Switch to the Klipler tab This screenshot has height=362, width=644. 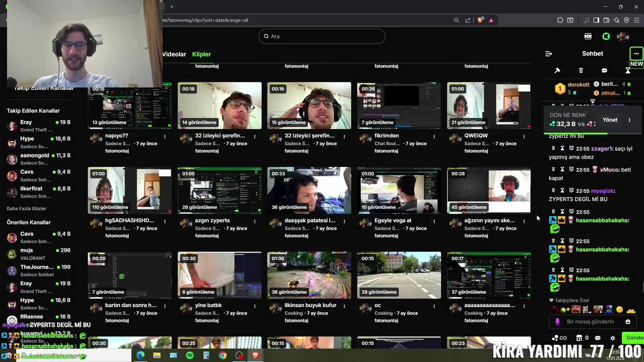201,54
